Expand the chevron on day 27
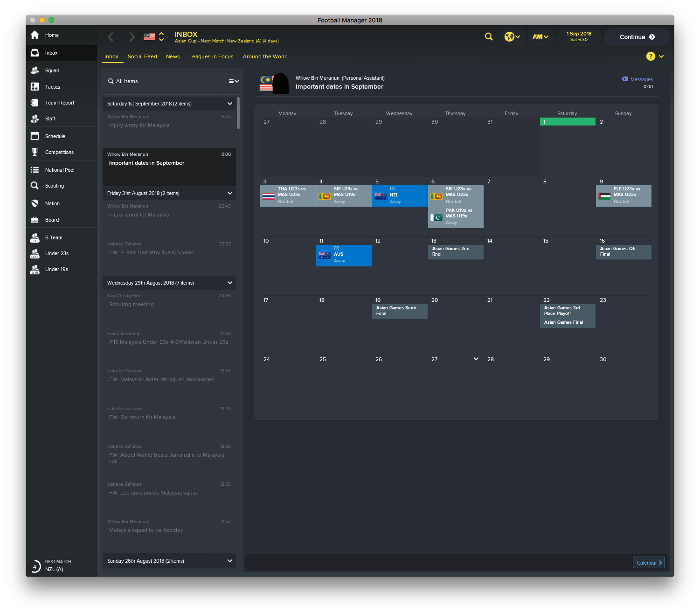700x614 pixels. pyautogui.click(x=476, y=359)
